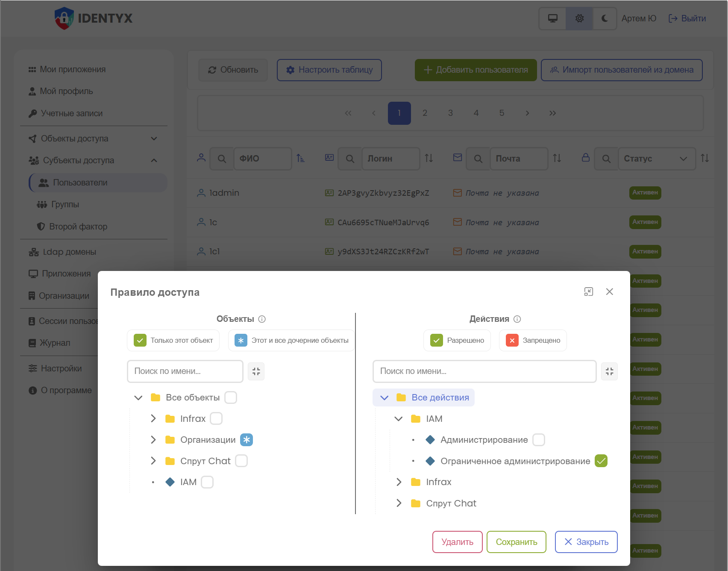Open Группы in the sidebar
Viewport: 728px width, 571px height.
65,204
